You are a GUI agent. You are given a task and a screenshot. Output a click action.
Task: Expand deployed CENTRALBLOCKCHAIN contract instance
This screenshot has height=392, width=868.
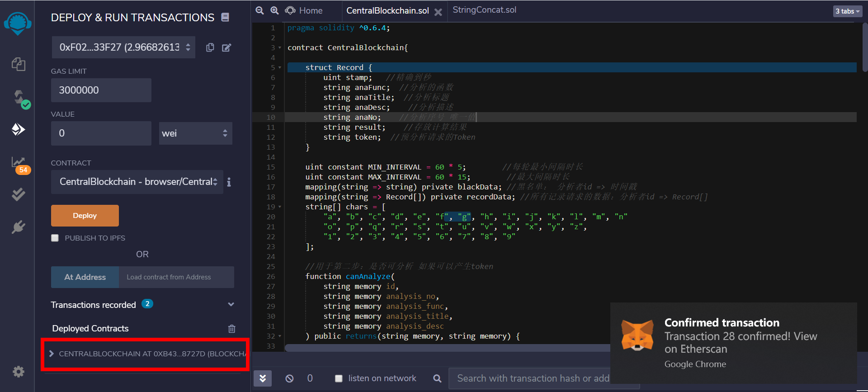52,354
